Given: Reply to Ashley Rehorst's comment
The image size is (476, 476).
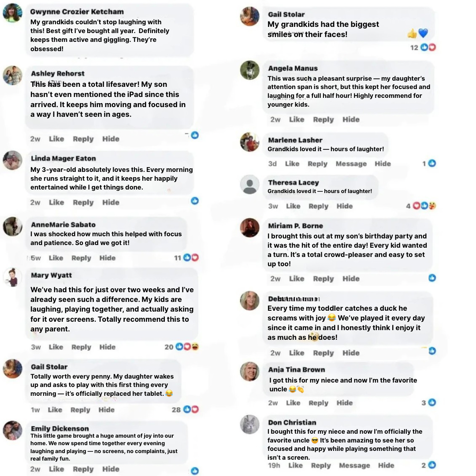Looking at the screenshot, I should 83,139.
